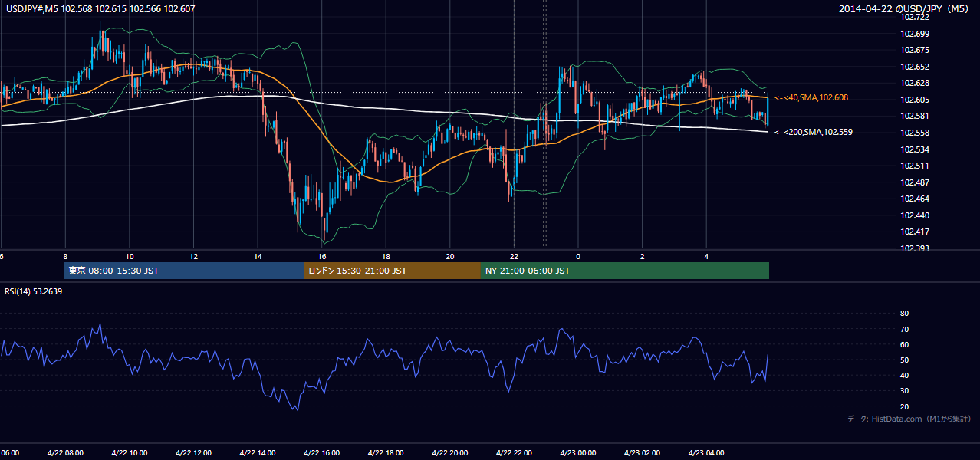Image resolution: width=980 pixels, height=460 pixels.
Task: Click the 4/22 14:00 bottom time label
Action: tap(258, 453)
